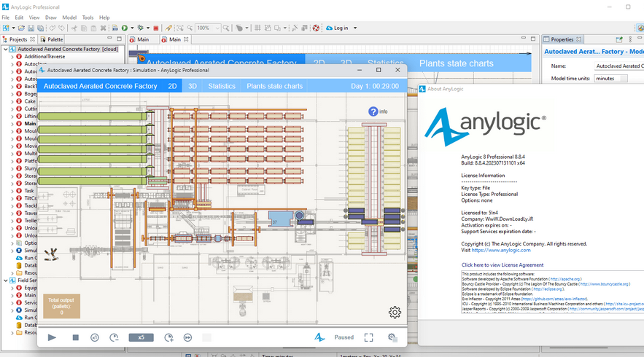Slow down the simulation speed

pyautogui.click(x=115, y=337)
